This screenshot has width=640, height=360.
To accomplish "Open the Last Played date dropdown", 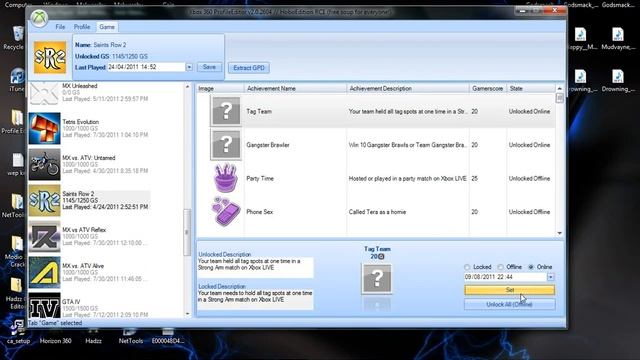I will [x=189, y=67].
